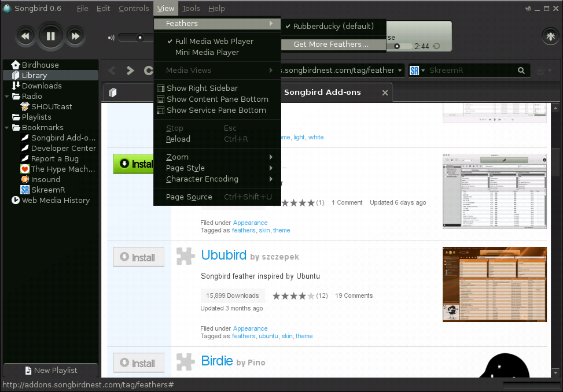
Task: View Page Source from menu
Action: click(x=217, y=197)
